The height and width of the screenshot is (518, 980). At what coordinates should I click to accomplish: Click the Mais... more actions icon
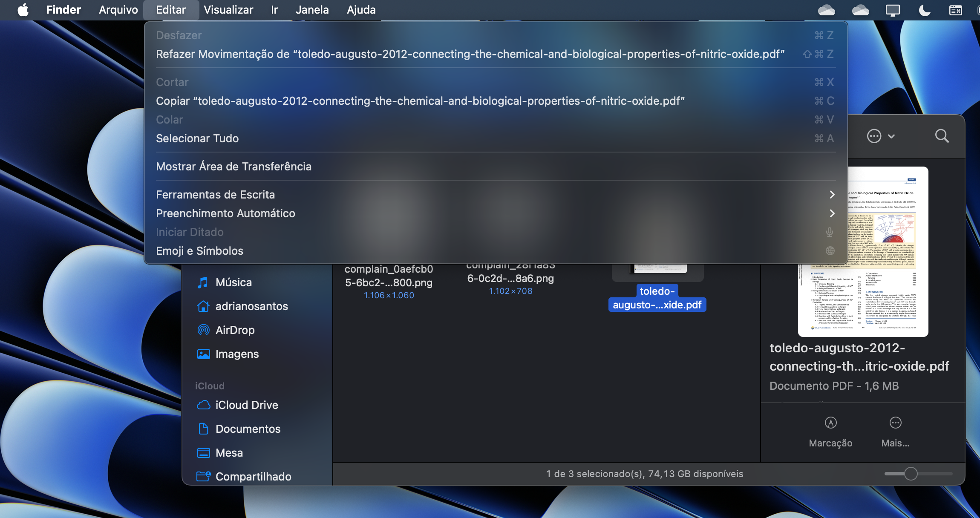(895, 423)
